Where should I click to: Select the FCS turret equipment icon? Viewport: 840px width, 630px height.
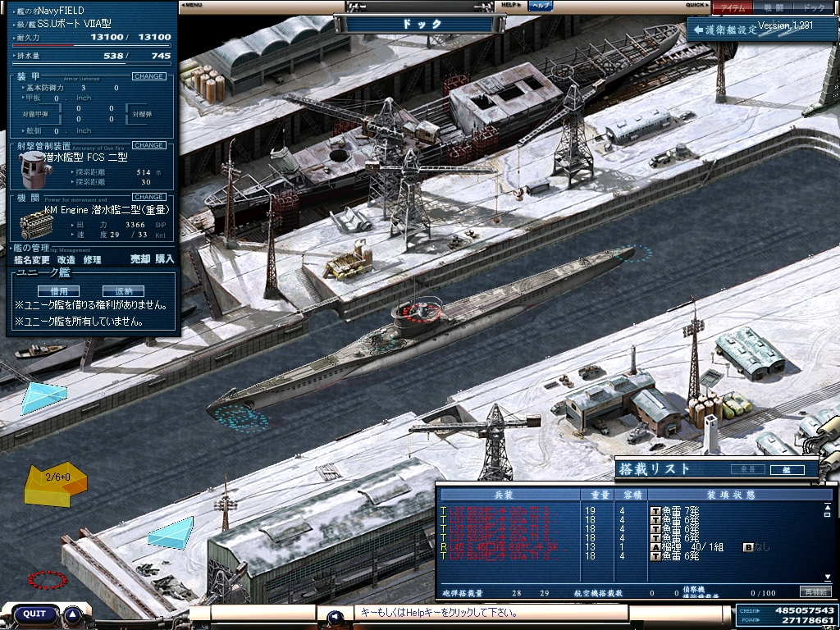click(x=34, y=169)
